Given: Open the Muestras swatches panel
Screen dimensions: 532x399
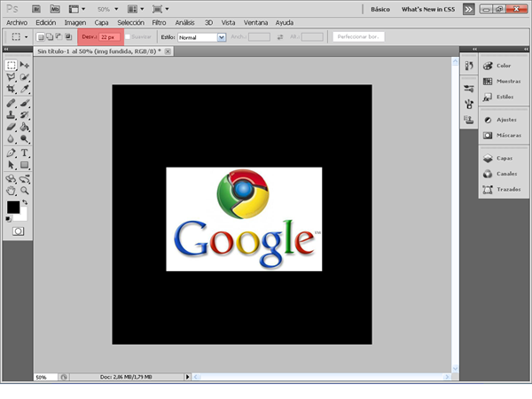Looking at the screenshot, I should (x=503, y=81).
